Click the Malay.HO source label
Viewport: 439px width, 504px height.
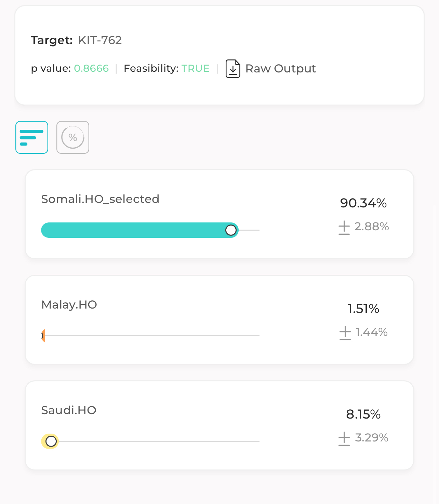click(69, 304)
